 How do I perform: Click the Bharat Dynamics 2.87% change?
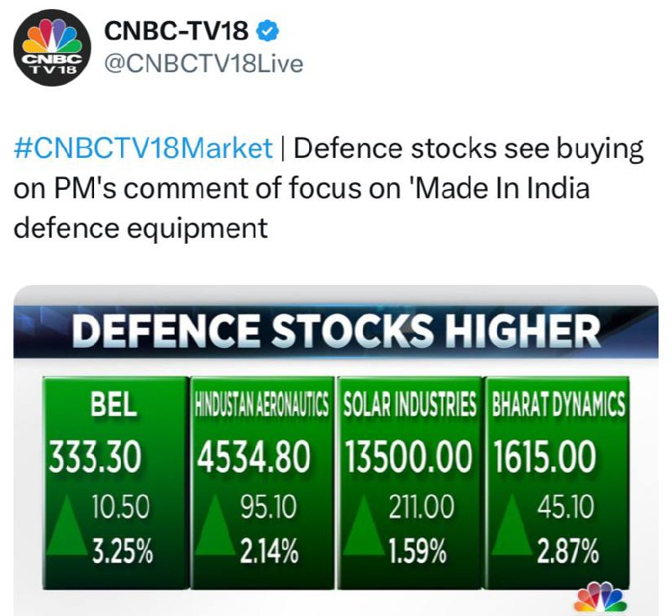tap(568, 551)
